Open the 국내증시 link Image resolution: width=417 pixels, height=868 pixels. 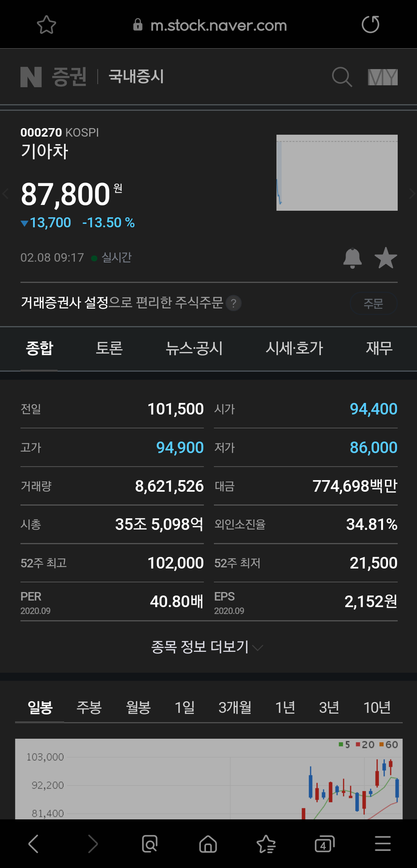pyautogui.click(x=136, y=76)
